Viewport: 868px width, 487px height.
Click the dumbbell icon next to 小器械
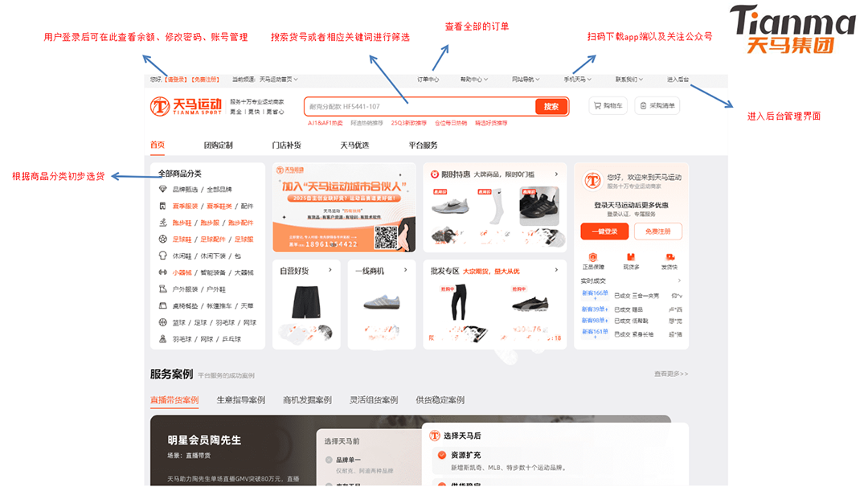click(x=162, y=272)
